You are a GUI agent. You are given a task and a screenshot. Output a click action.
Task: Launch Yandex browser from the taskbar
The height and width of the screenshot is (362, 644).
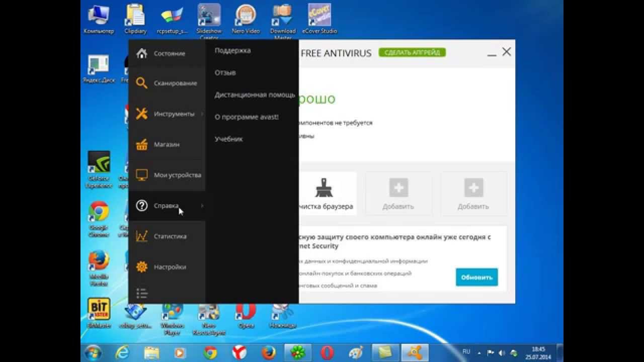[239, 353]
